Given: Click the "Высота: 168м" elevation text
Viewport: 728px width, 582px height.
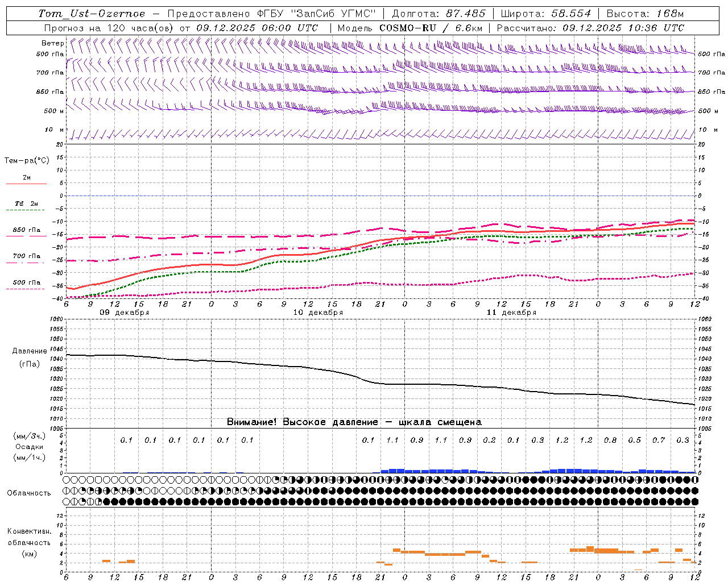Looking at the screenshot, I should (x=646, y=14).
